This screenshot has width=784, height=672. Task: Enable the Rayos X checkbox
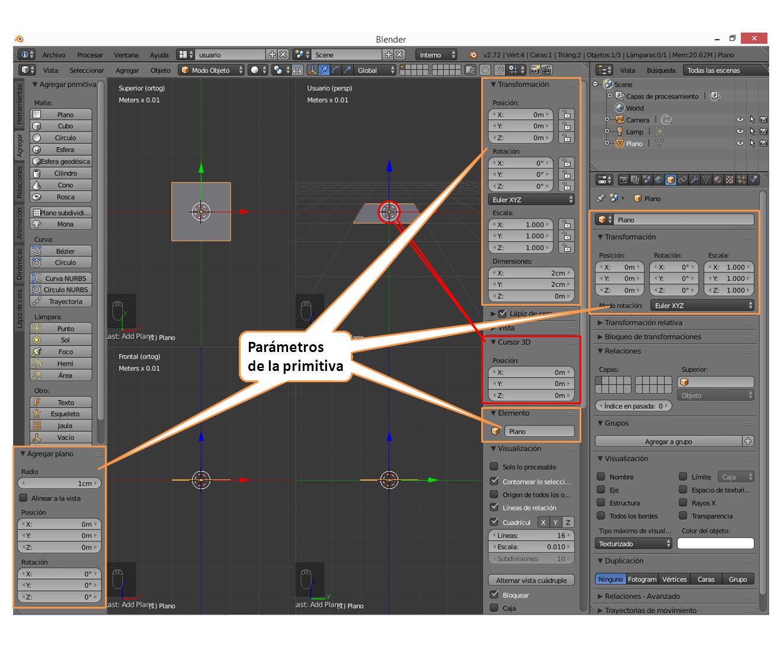[683, 503]
